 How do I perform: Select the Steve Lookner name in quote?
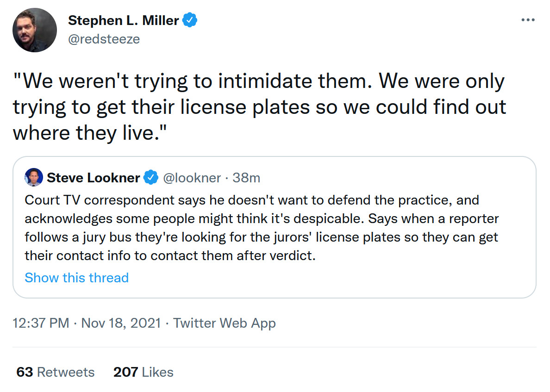point(94,178)
